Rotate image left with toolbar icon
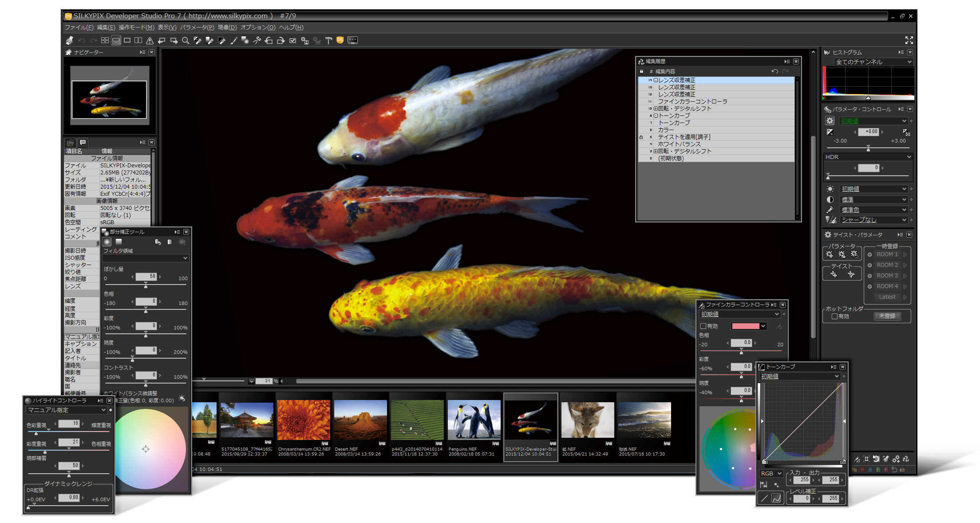The height and width of the screenshot is (523, 980). [269, 40]
